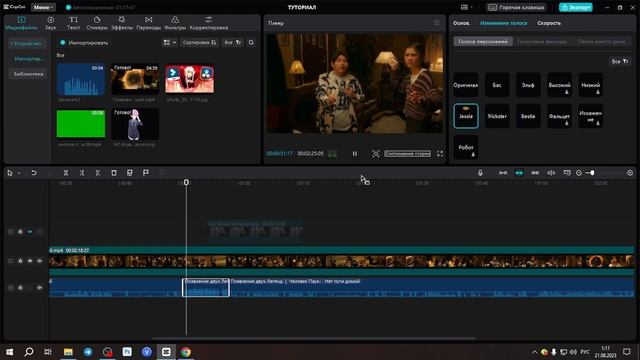Switch to the Основ. basic tab
Viewport: 640px width, 360px height.
461,23
